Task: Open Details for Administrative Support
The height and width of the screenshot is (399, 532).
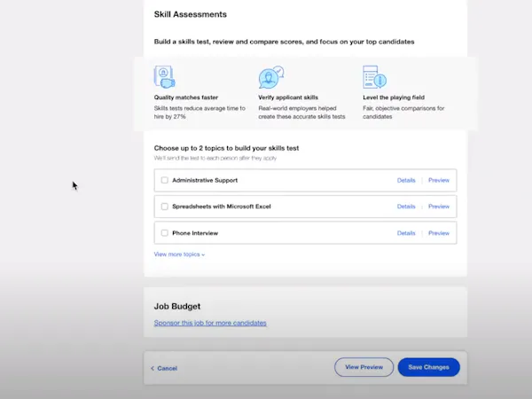Action: (x=406, y=180)
